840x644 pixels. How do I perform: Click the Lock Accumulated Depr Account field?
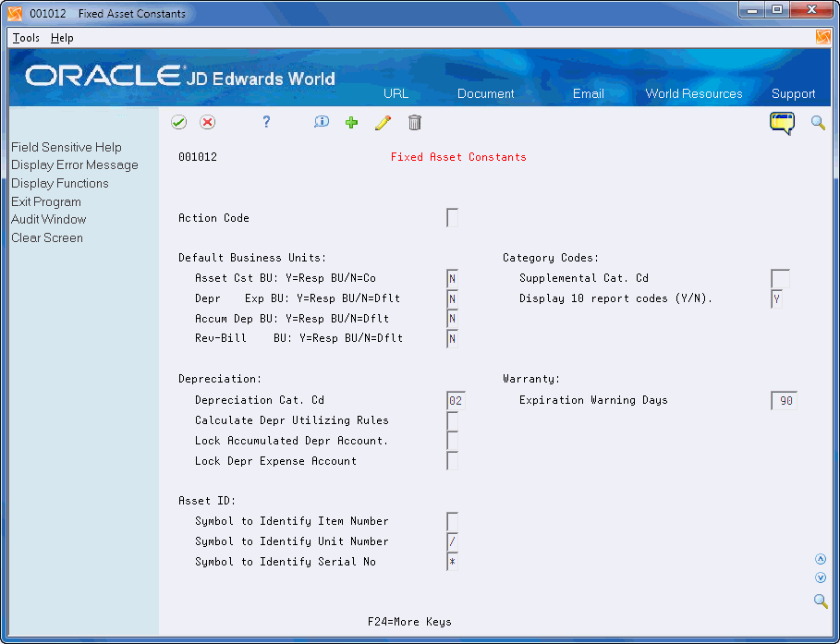[452, 441]
